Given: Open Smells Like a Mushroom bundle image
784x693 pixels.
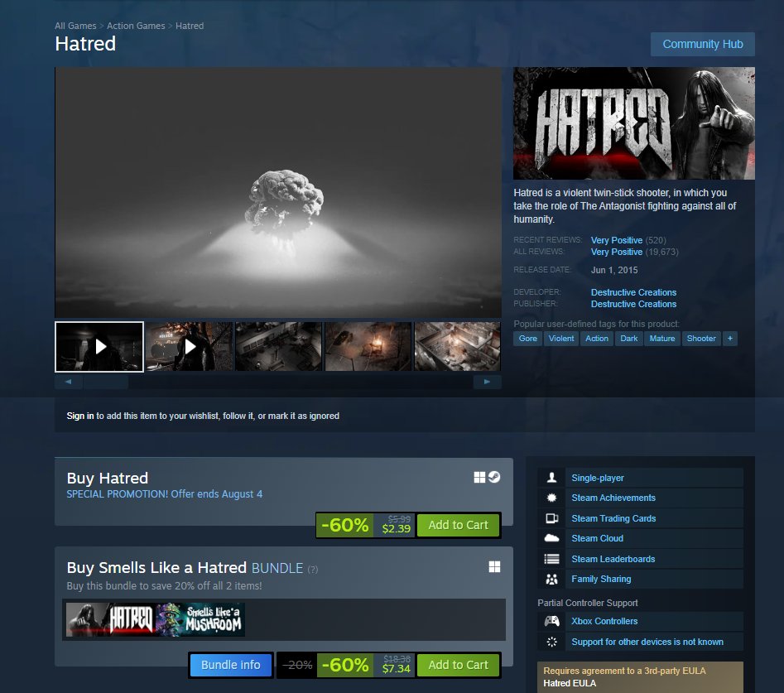Looking at the screenshot, I should (x=200, y=619).
